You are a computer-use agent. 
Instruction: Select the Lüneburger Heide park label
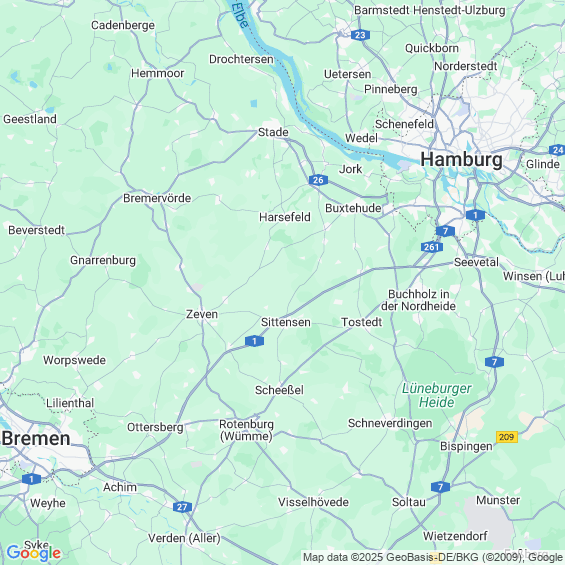[436, 395]
